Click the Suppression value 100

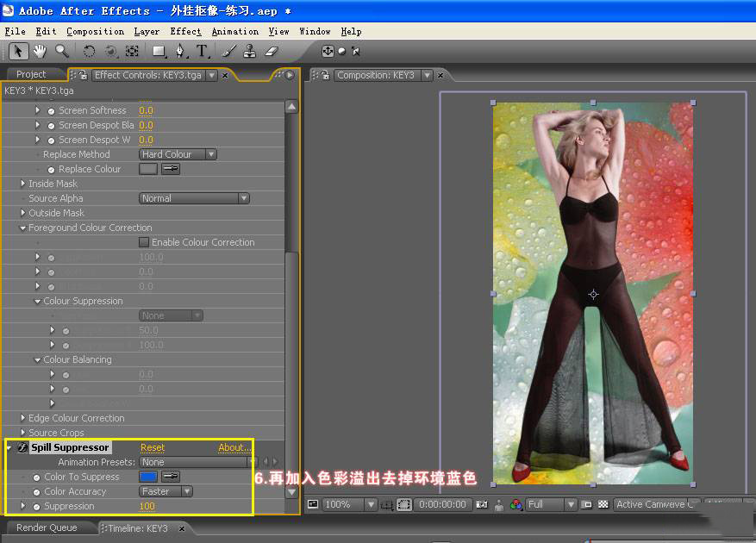[x=147, y=506]
